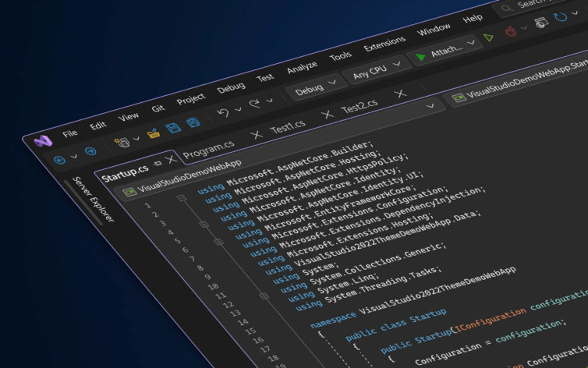Open the Help menu
Viewport: 588px width, 368px height.
point(473,19)
